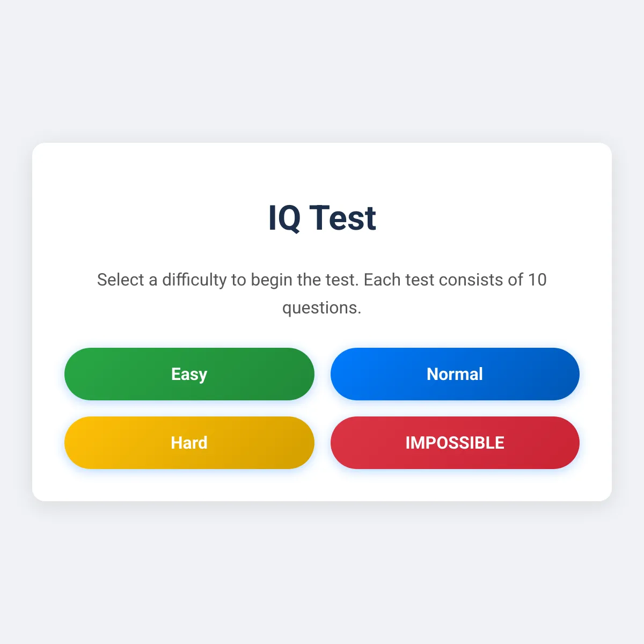
Task: Click the 'Select a difficulty' description text
Action: pos(322,280)
